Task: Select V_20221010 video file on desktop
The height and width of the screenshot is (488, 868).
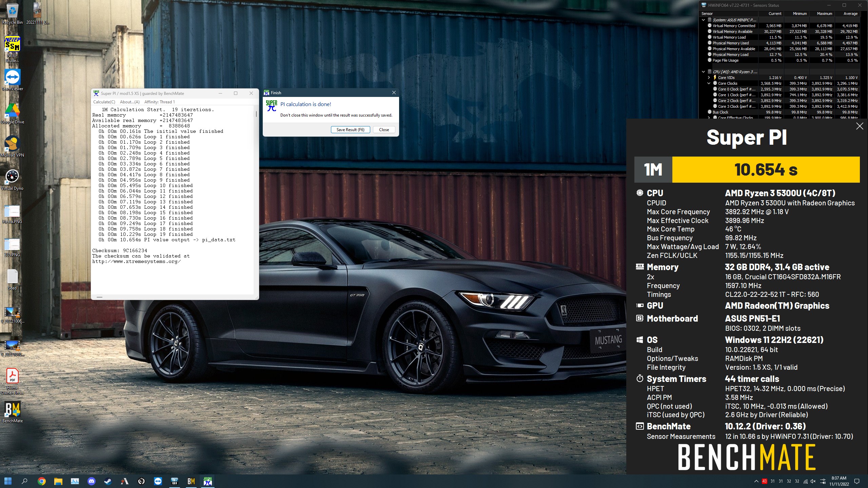Action: 12,348
